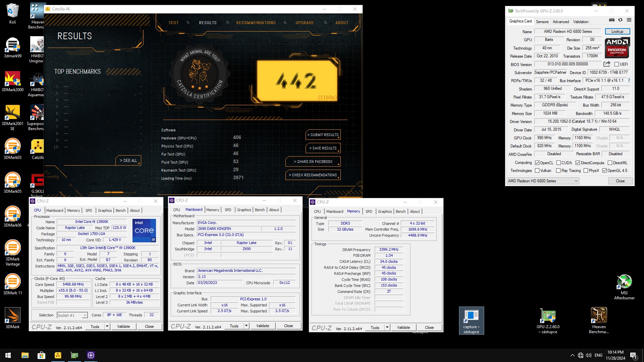Image resolution: width=644 pixels, height=362 pixels.
Task: Click the Lookup button in GPU-Z
Action: [617, 32]
